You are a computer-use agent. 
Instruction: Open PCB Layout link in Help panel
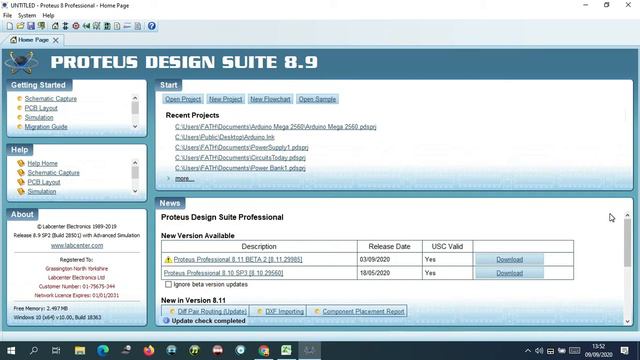[x=44, y=182]
